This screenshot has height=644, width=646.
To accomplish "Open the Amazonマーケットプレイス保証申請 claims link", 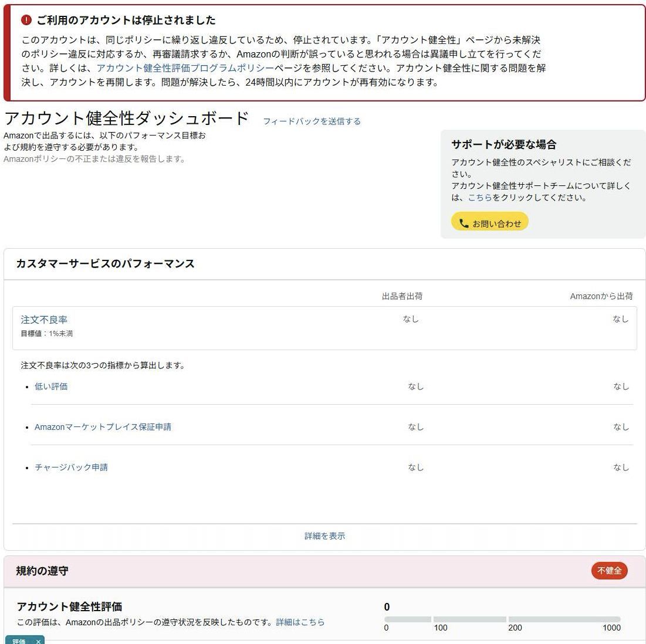I will (103, 427).
